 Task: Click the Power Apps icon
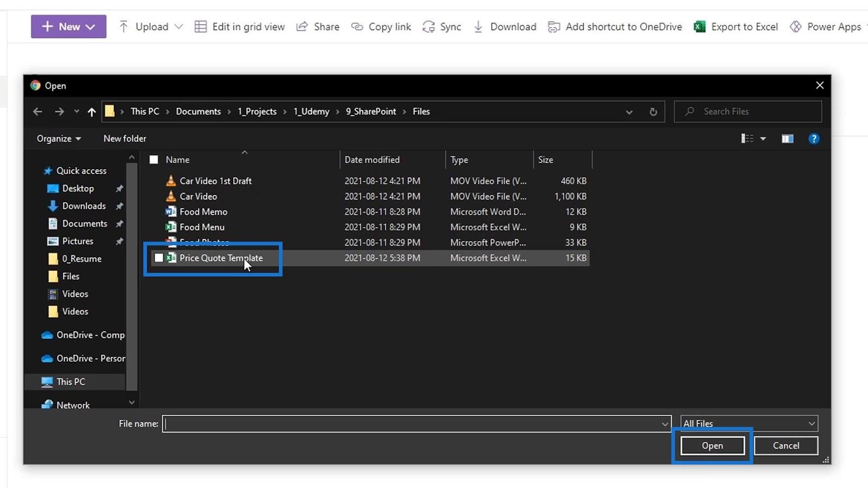pos(795,27)
